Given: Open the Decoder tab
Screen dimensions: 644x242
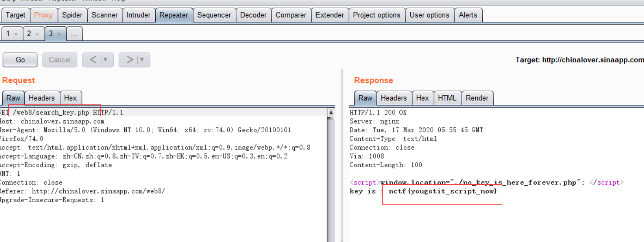Looking at the screenshot, I should point(253,15).
